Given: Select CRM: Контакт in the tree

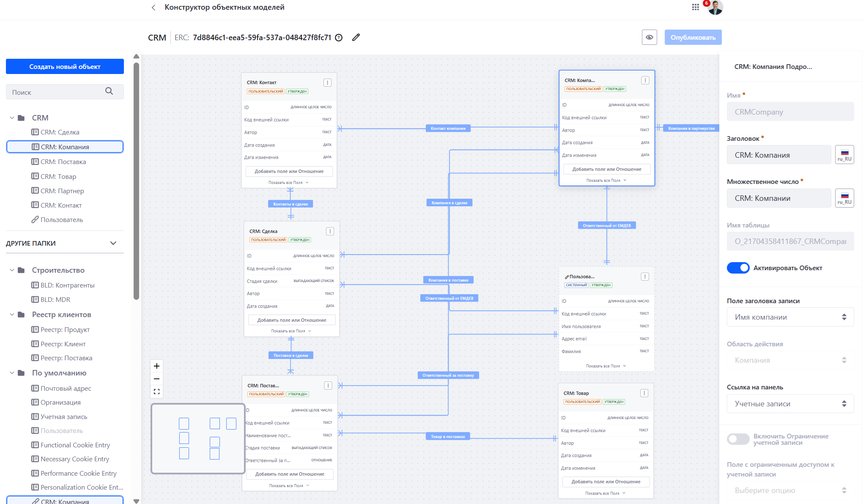Looking at the screenshot, I should 61,205.
